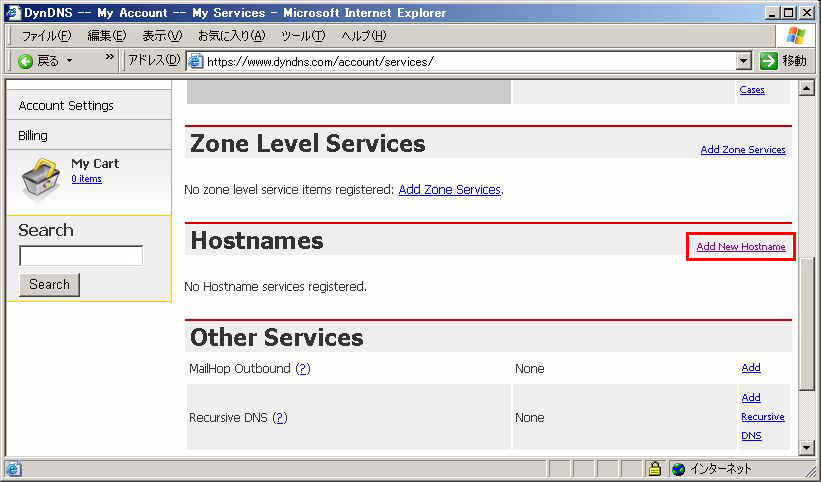This screenshot has height=482, width=821.
Task: Click the Zone Level Services heading
Action: 307,143
